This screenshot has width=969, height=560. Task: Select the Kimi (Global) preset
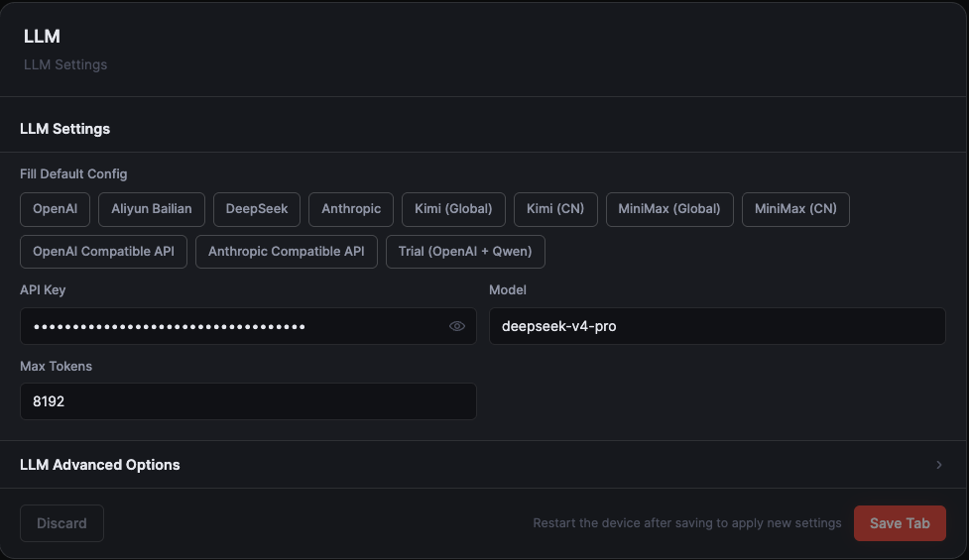point(453,209)
